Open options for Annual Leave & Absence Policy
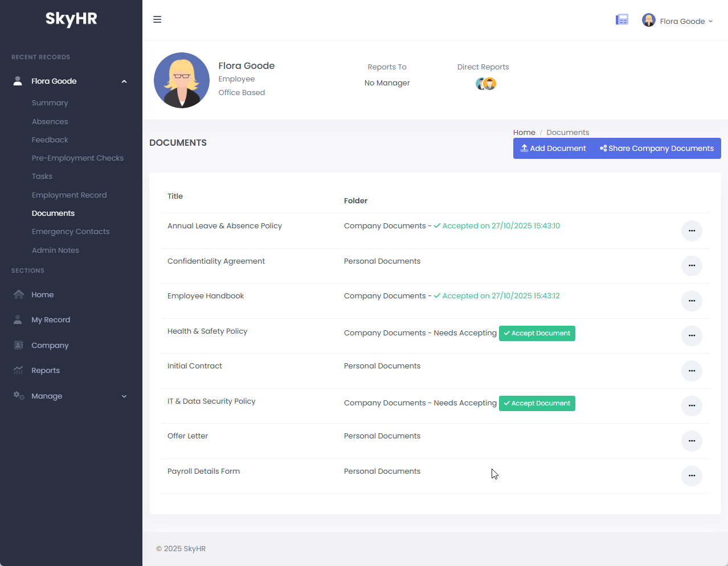The image size is (728, 566). pyautogui.click(x=692, y=231)
